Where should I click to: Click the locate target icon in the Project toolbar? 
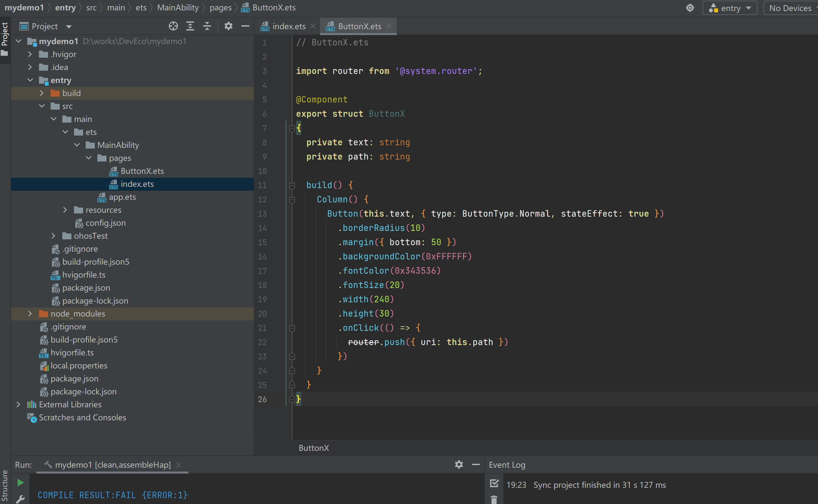click(173, 26)
